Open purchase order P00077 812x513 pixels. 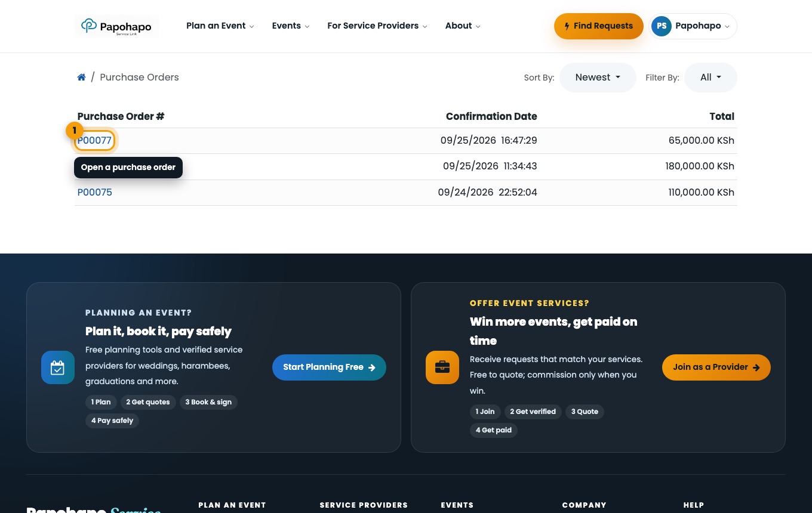tap(95, 141)
